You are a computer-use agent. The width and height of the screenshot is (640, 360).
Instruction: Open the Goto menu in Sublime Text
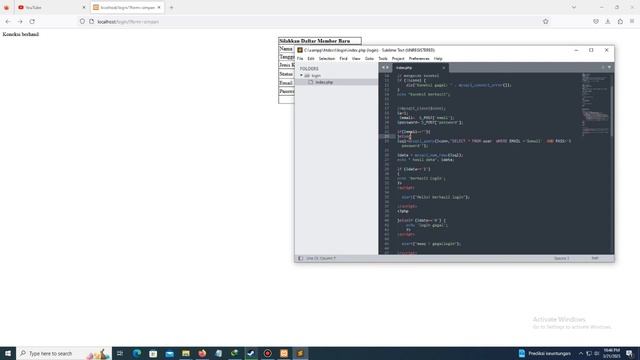[369, 59]
